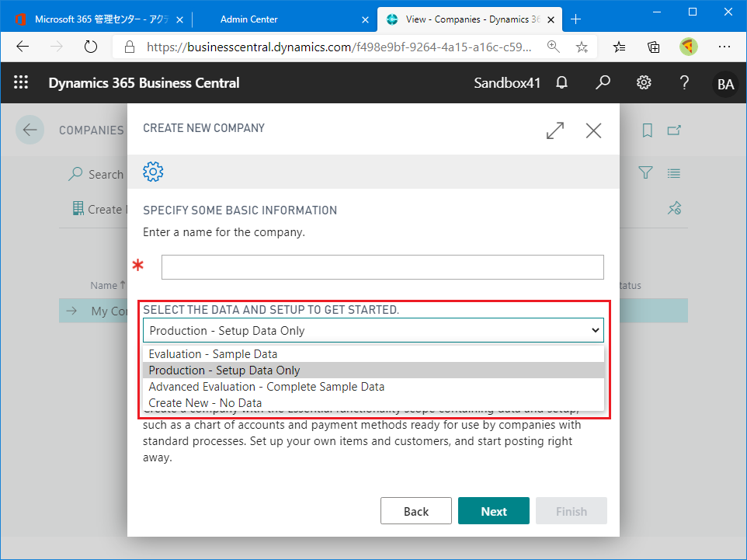Open browser Collections
The height and width of the screenshot is (560, 747).
654,47
